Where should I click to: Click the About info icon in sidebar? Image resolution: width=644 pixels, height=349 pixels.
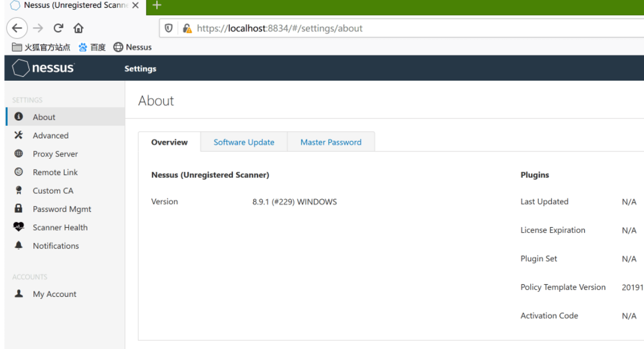19,117
